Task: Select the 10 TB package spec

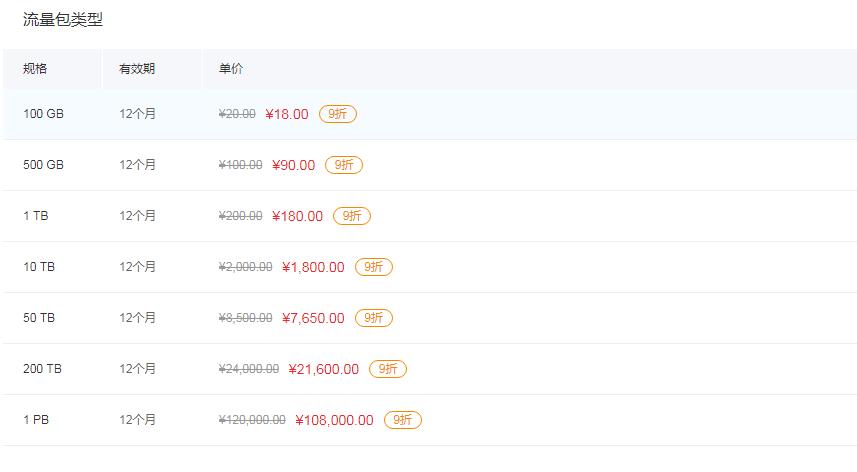Action: [39, 267]
